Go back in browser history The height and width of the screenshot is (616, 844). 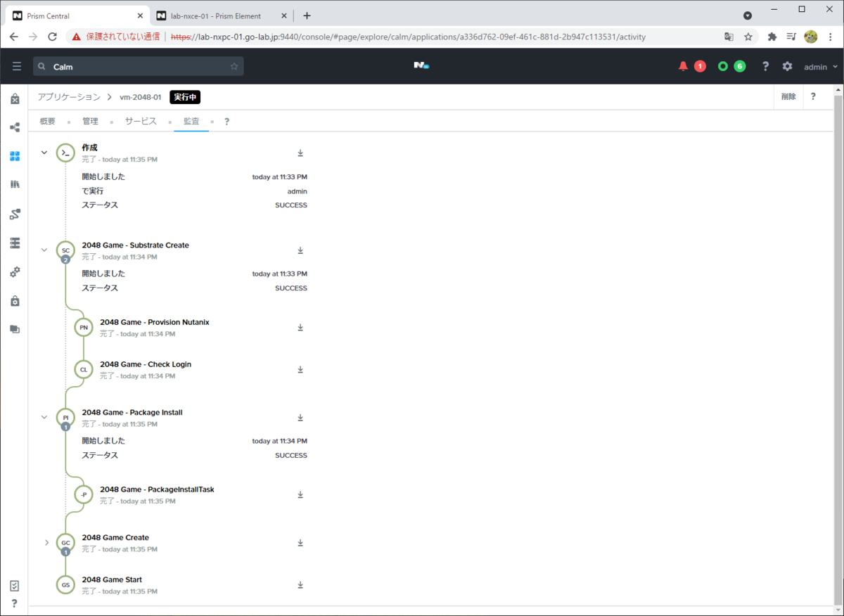click(x=14, y=37)
